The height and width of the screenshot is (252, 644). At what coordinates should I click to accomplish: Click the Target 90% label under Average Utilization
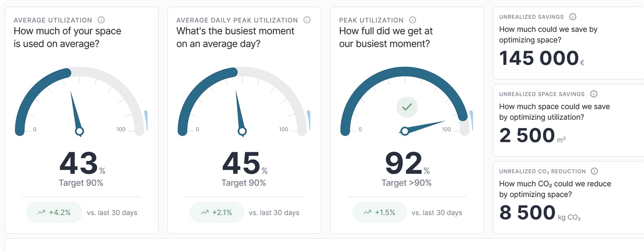pos(81,183)
